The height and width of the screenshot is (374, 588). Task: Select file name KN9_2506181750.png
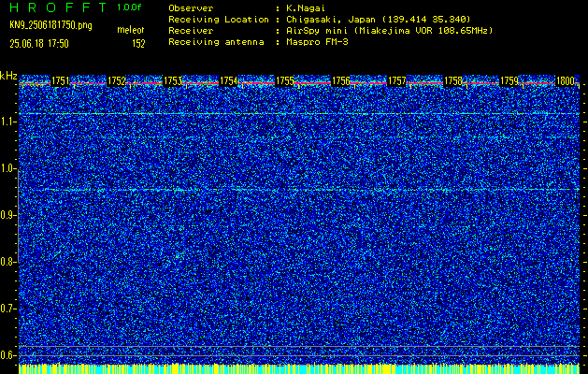coord(50,25)
